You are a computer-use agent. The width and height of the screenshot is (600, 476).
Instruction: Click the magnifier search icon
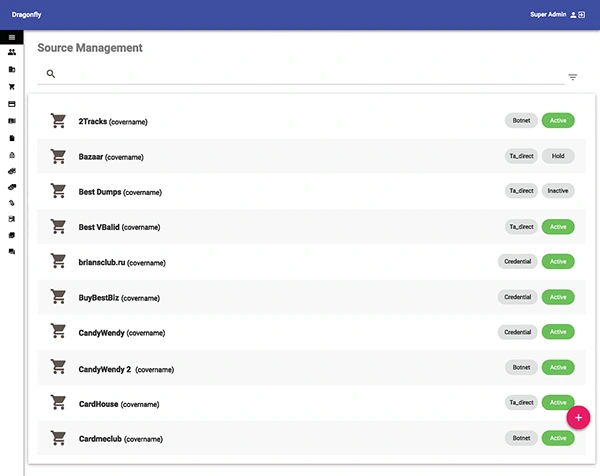(51, 73)
